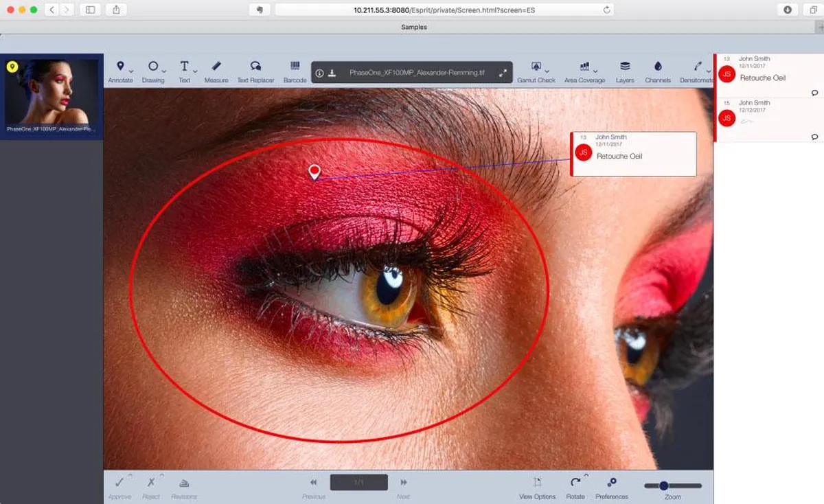
Task: Expand the Reject options caret
Action: [x=162, y=475]
